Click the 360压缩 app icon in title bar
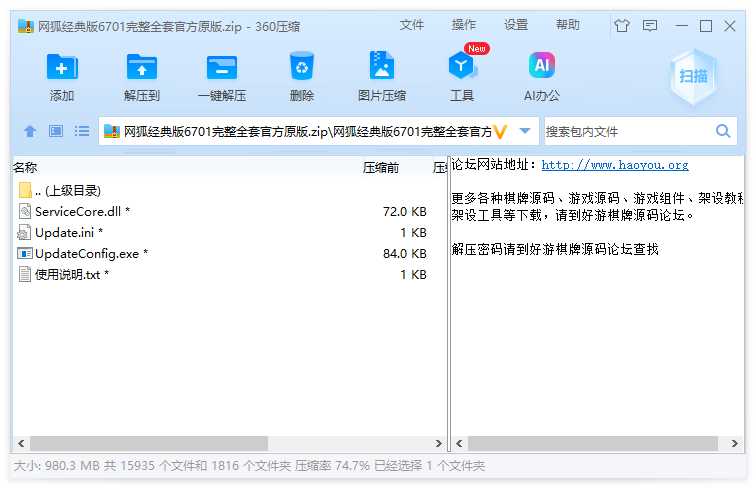This screenshot has width=756, height=488. [x=25, y=26]
